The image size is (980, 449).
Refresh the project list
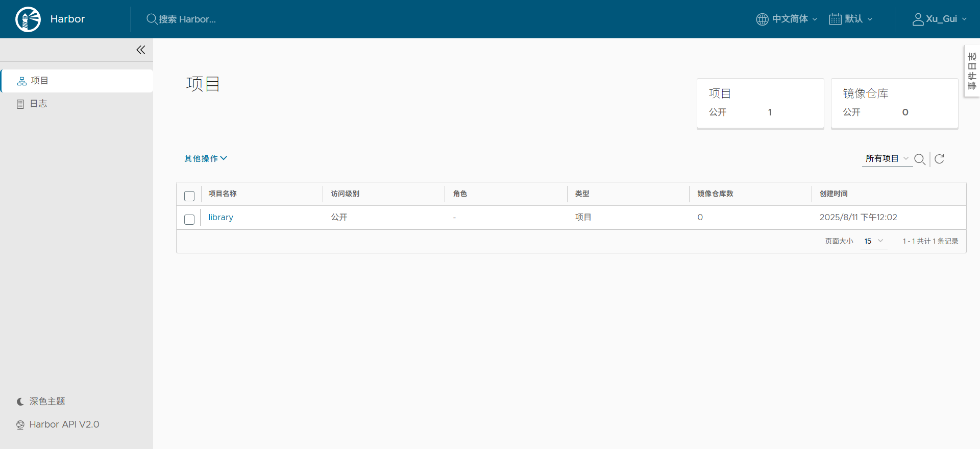(x=939, y=159)
